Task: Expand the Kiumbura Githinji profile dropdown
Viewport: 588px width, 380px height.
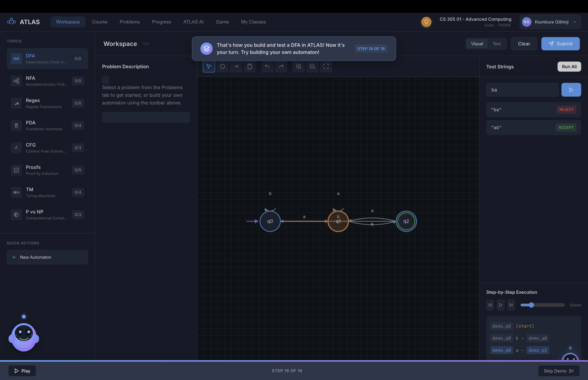Action: [575, 22]
